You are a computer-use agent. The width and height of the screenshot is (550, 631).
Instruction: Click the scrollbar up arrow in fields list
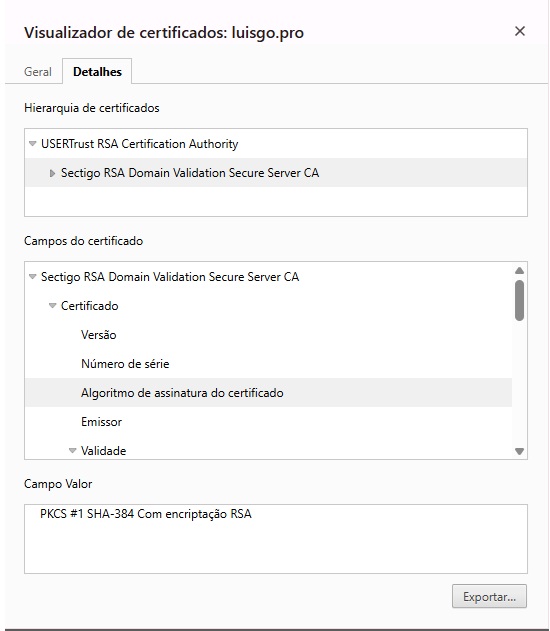[519, 270]
